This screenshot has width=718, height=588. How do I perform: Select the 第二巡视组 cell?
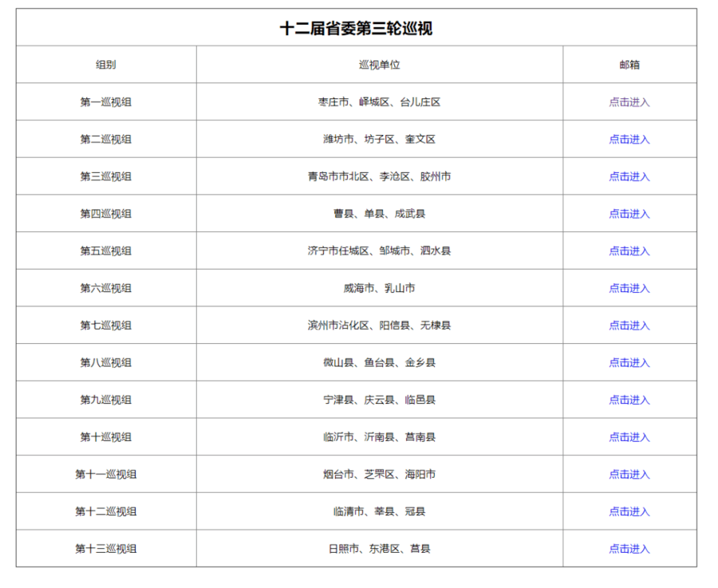[106, 139]
